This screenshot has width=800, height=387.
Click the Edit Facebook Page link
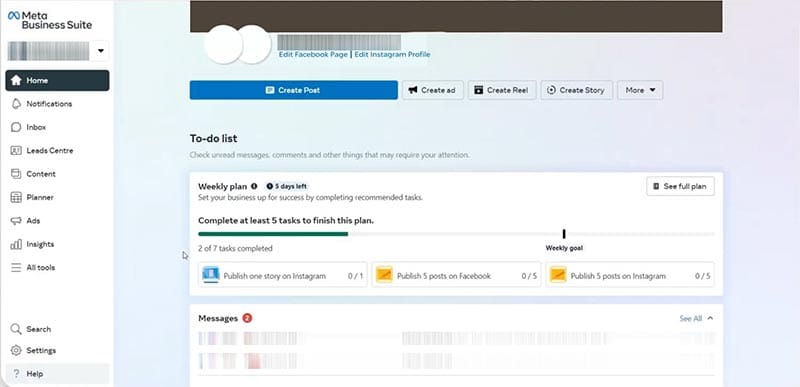click(x=313, y=55)
